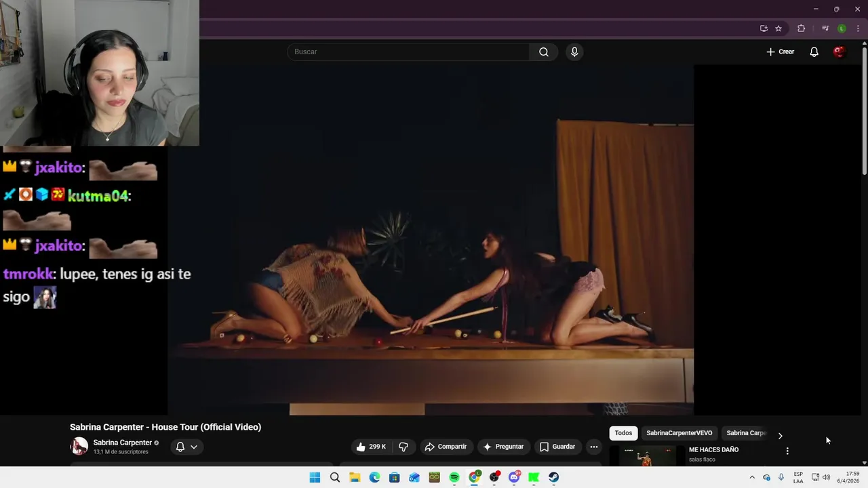Open Spotify from taskbar

[454, 477]
